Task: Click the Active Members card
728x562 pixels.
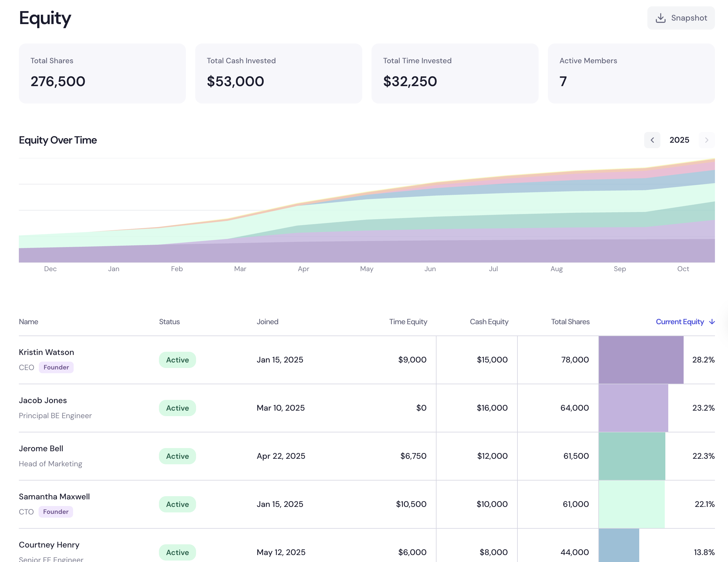Action: [631, 73]
